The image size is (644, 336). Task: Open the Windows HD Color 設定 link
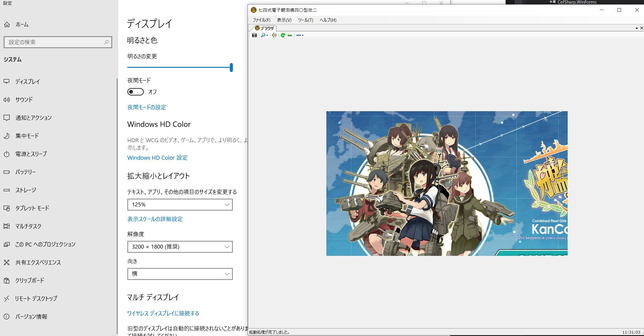[x=157, y=158]
